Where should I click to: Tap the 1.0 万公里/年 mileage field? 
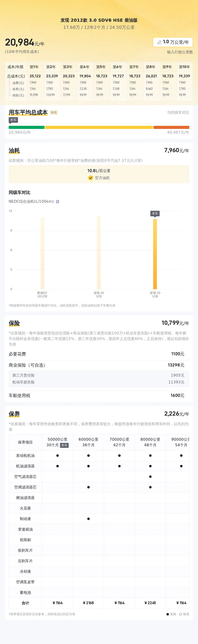click(x=173, y=42)
